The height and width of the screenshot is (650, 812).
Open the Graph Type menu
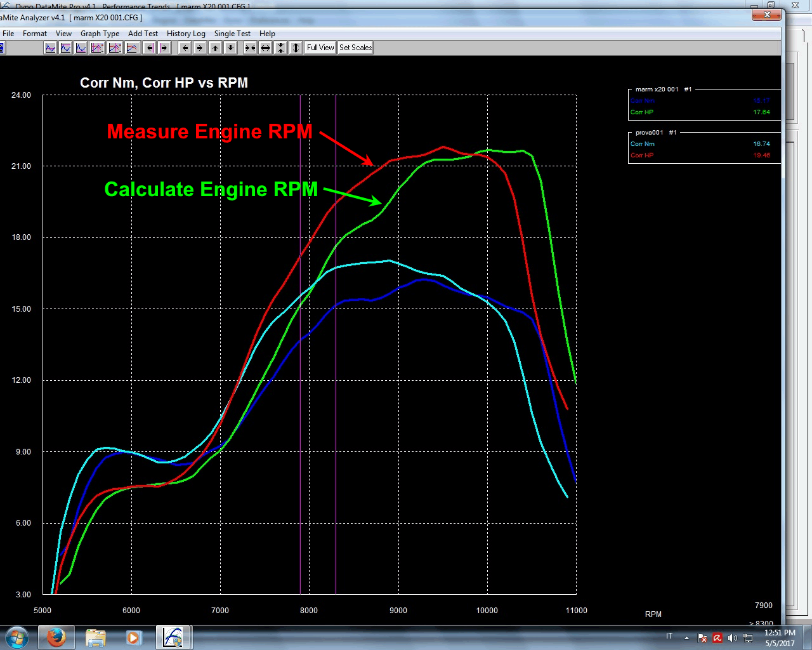pyautogui.click(x=100, y=33)
